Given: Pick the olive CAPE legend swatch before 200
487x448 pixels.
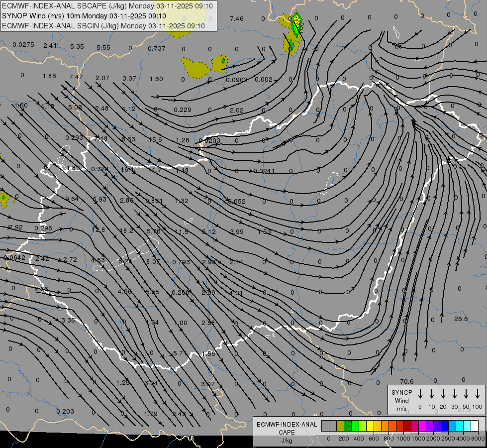Looking at the screenshot, I should point(340,426).
